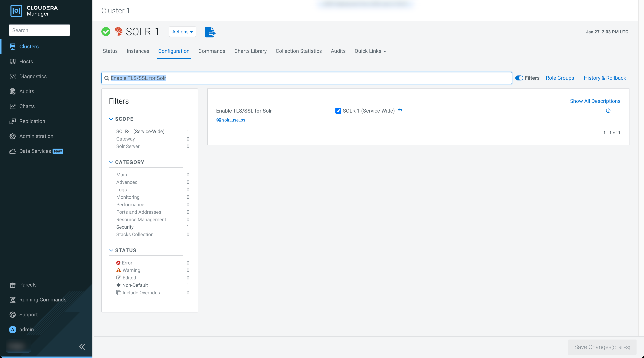Select the Include Overrides status filter
This screenshot has height=358, width=644.
click(141, 293)
